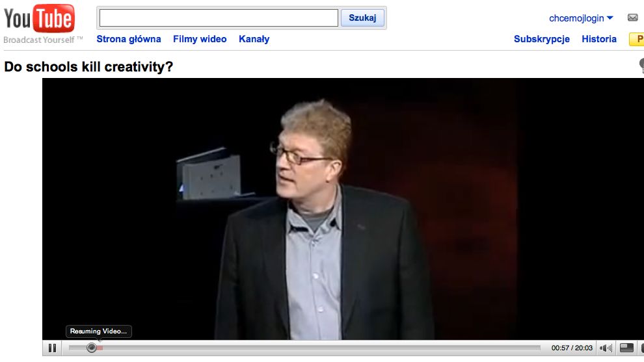644x362 pixels.
Task: Click the fullscreen icon at player's right edge
Action: point(642,348)
